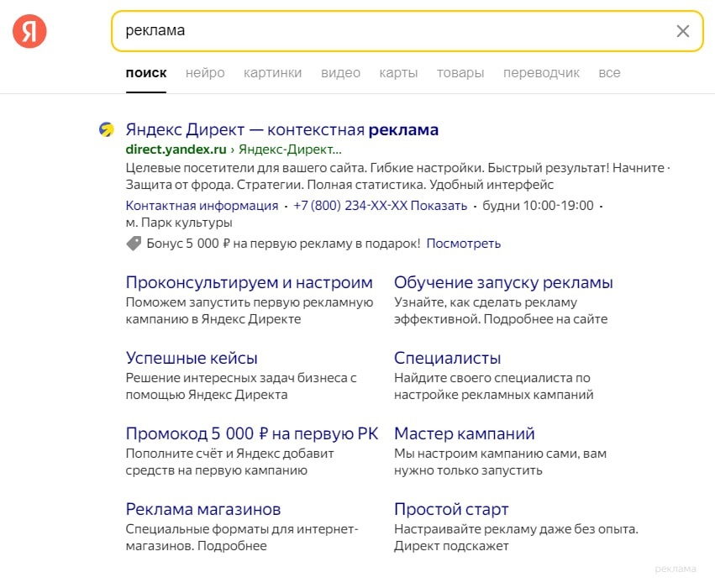Click the bonus tag icon

point(134,244)
